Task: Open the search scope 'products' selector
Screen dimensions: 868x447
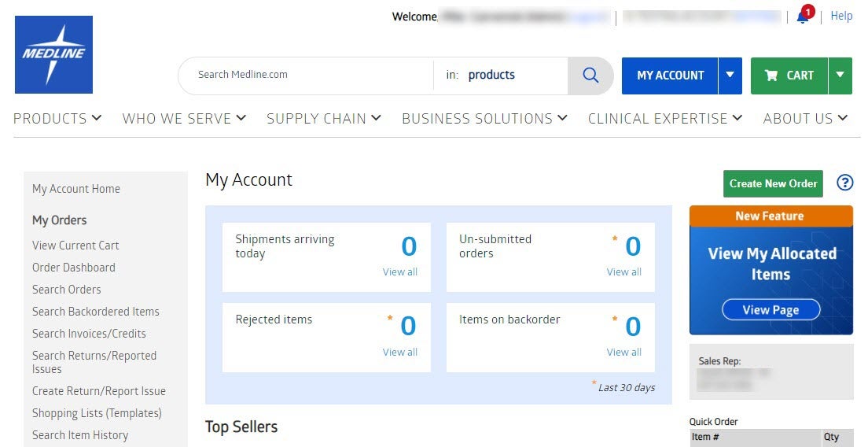Action: coord(491,76)
